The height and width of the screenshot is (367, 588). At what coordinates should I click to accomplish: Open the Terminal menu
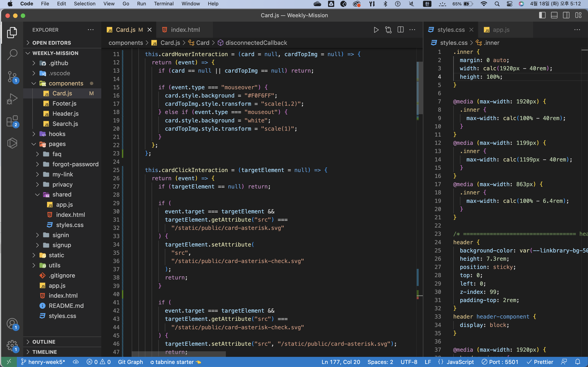[164, 4]
